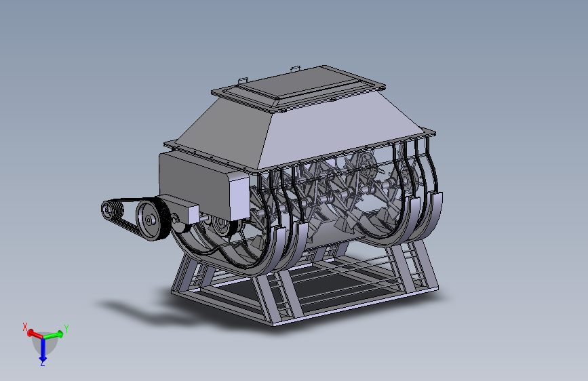Click the blue Z axis of the orientation triad
Image resolution: width=588 pixels, height=381 pixels.
click(x=43, y=351)
